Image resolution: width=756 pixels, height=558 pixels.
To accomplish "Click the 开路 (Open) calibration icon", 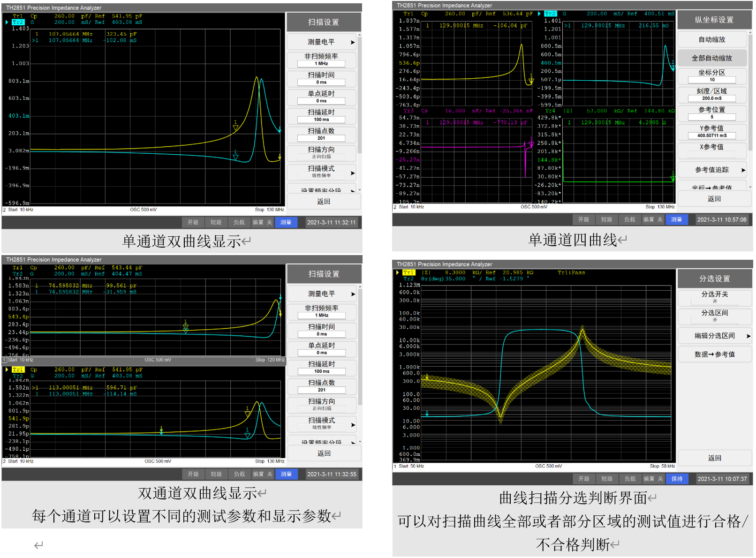I will pos(193,222).
